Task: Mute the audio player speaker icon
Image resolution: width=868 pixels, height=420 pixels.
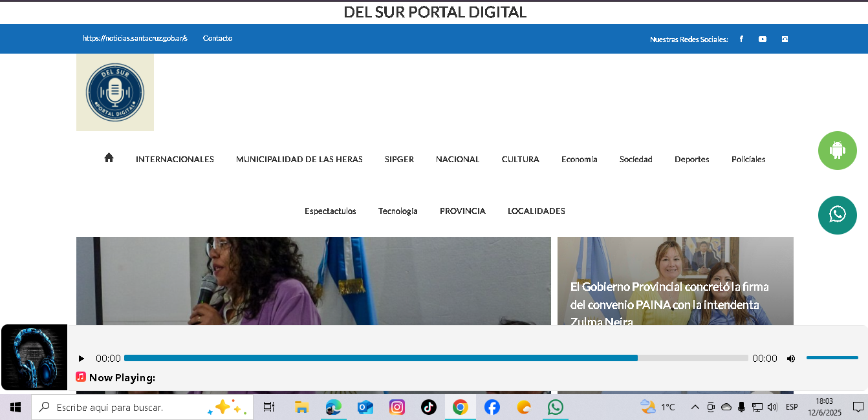Action: tap(790, 359)
